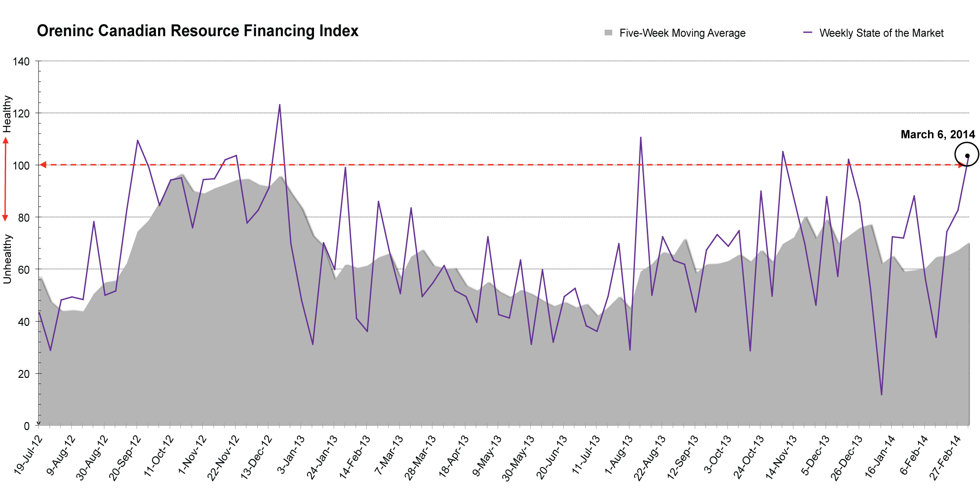The width and height of the screenshot is (980, 498).
Task: Click the 'March 6, 2014' annotation label
Action: [x=938, y=135]
